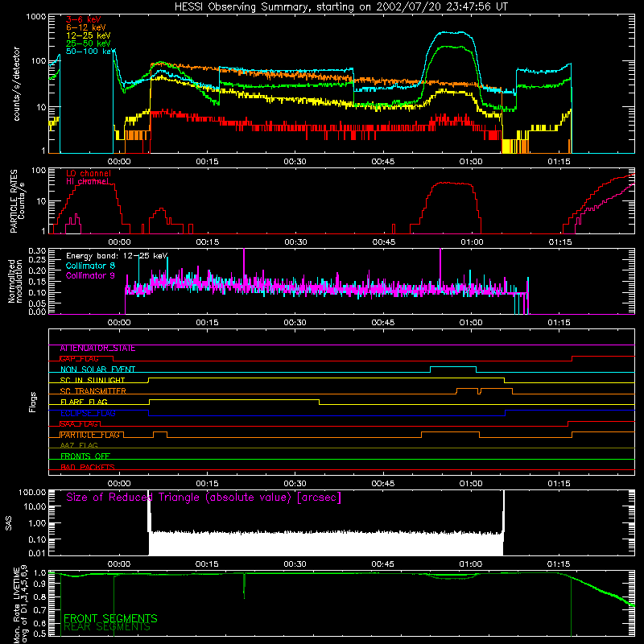This screenshot has height=644, width=644.
Task: Click the Energy band: 12-25 keV label
Action: click(116, 256)
